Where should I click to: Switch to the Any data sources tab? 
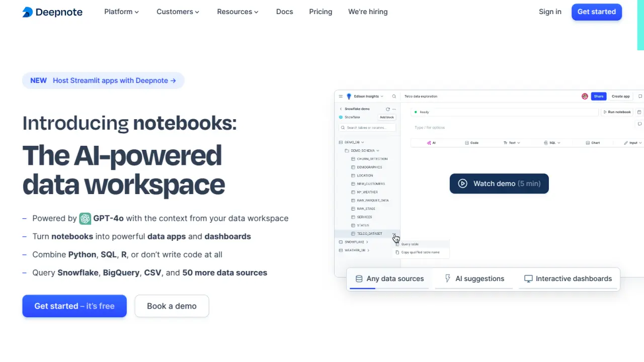pyautogui.click(x=389, y=279)
